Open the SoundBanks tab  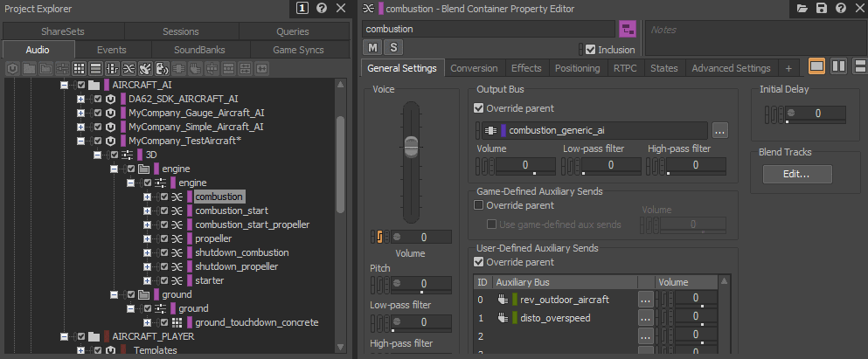(x=198, y=50)
